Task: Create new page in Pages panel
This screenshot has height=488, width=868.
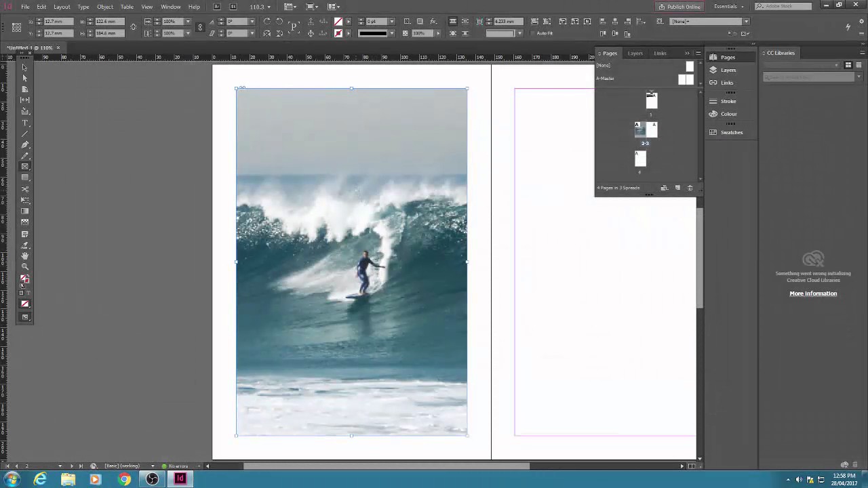Action: click(677, 188)
